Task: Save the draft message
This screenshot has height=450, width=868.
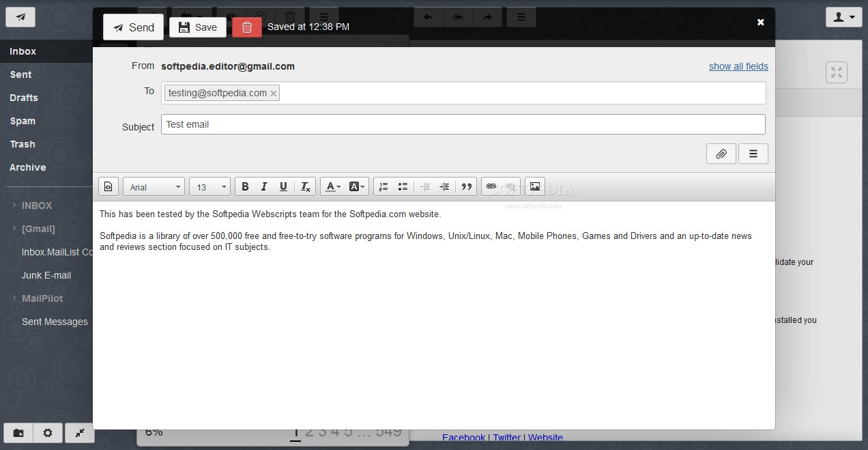Action: (x=198, y=27)
